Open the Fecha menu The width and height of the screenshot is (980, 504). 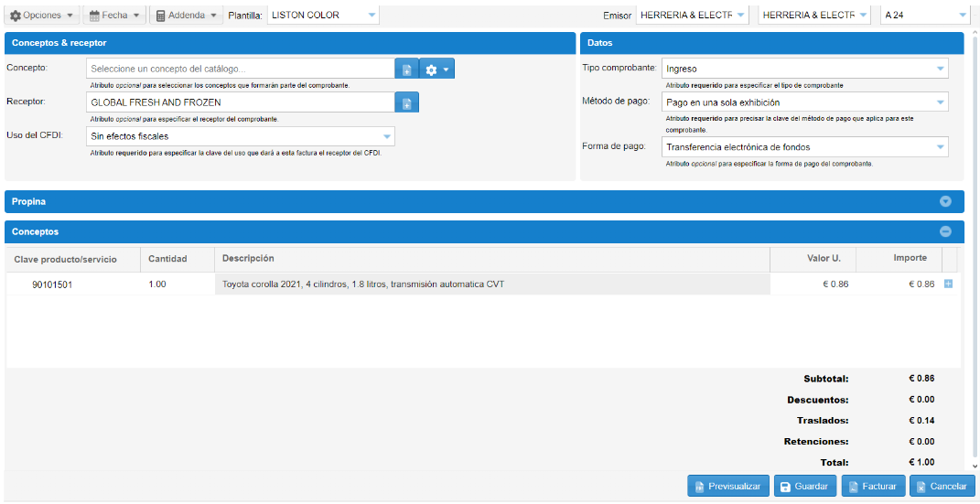click(x=114, y=16)
